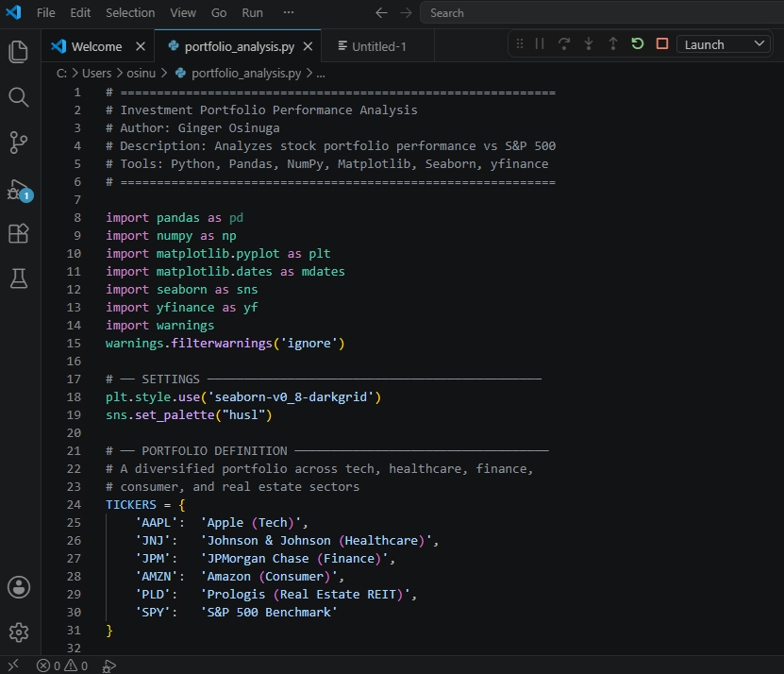Open the Source Control view
The width and height of the screenshot is (784, 674).
pos(19,143)
